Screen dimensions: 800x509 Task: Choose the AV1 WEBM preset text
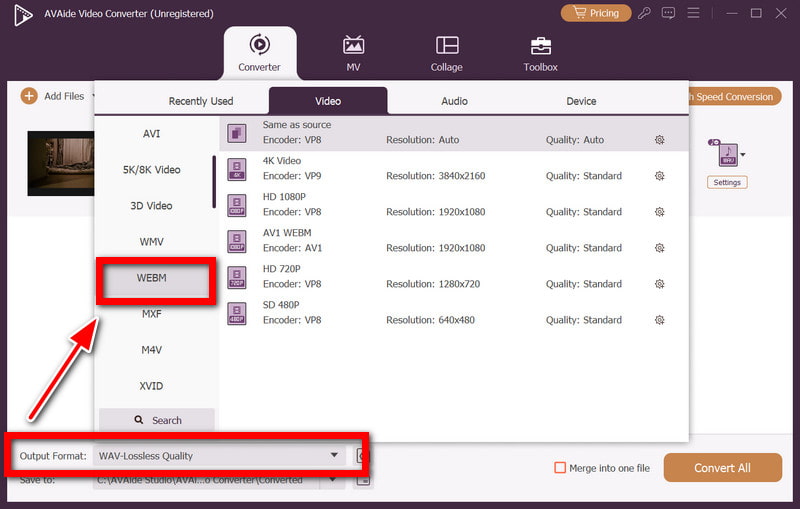[x=287, y=233]
